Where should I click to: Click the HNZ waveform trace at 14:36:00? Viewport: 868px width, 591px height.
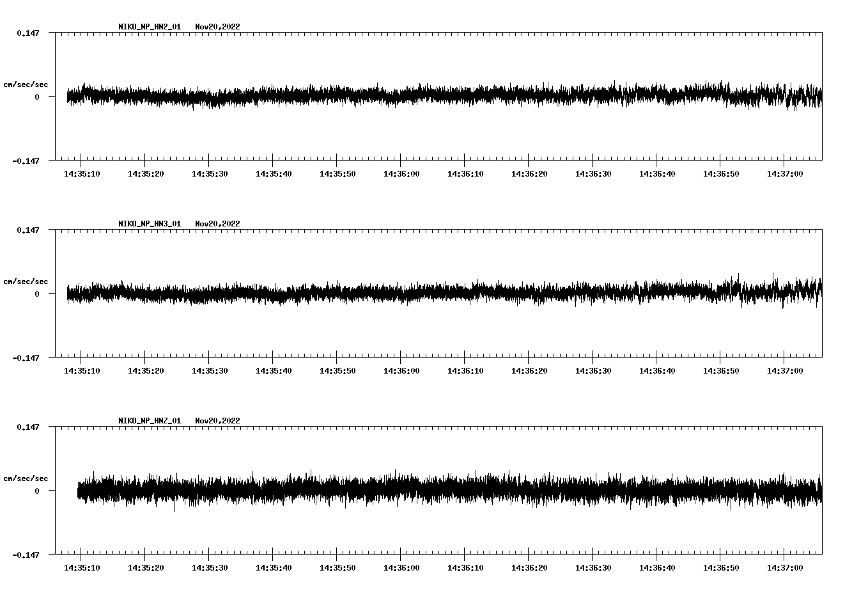pyautogui.click(x=401, y=489)
